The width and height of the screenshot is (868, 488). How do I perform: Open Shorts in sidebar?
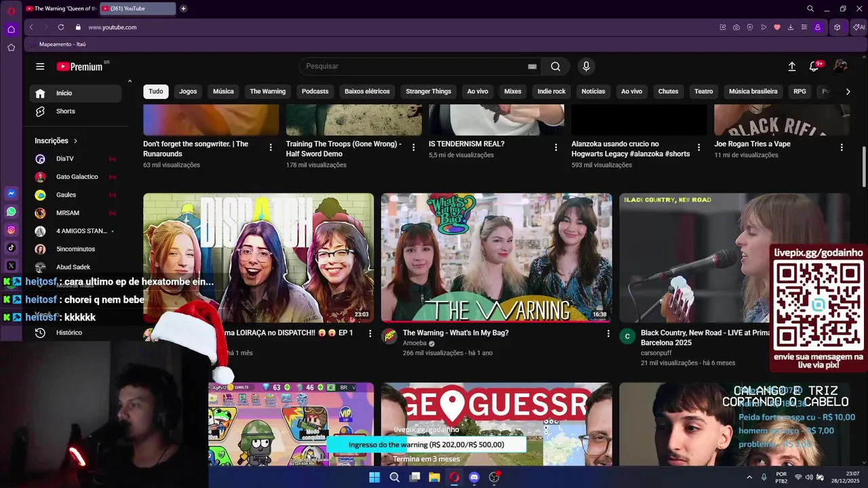[75, 111]
